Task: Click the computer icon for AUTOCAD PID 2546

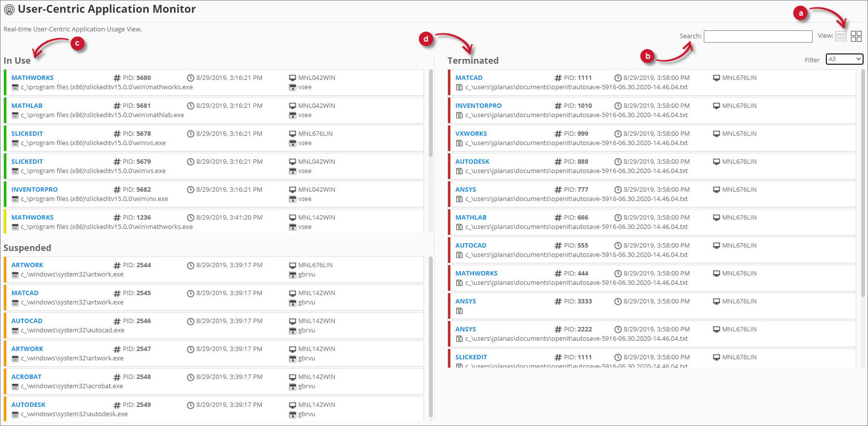Action: pyautogui.click(x=293, y=321)
